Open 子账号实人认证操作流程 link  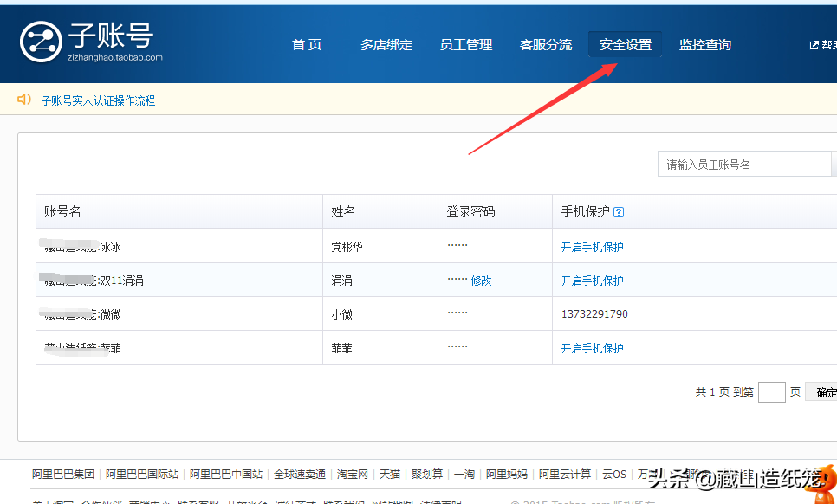(x=98, y=100)
